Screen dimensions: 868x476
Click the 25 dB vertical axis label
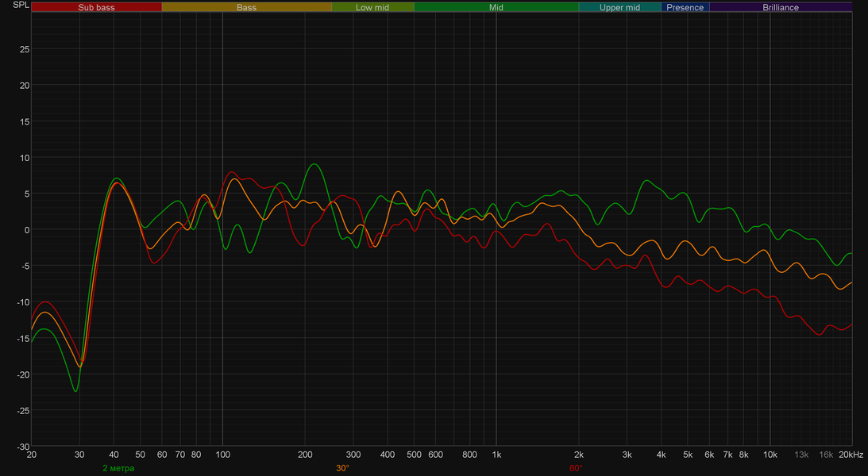click(x=25, y=49)
